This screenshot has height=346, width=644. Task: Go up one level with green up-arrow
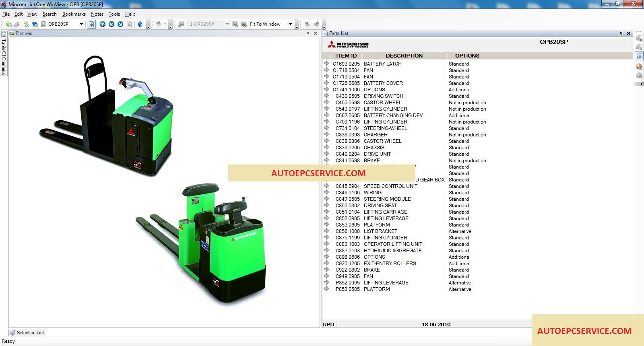(x=26, y=24)
